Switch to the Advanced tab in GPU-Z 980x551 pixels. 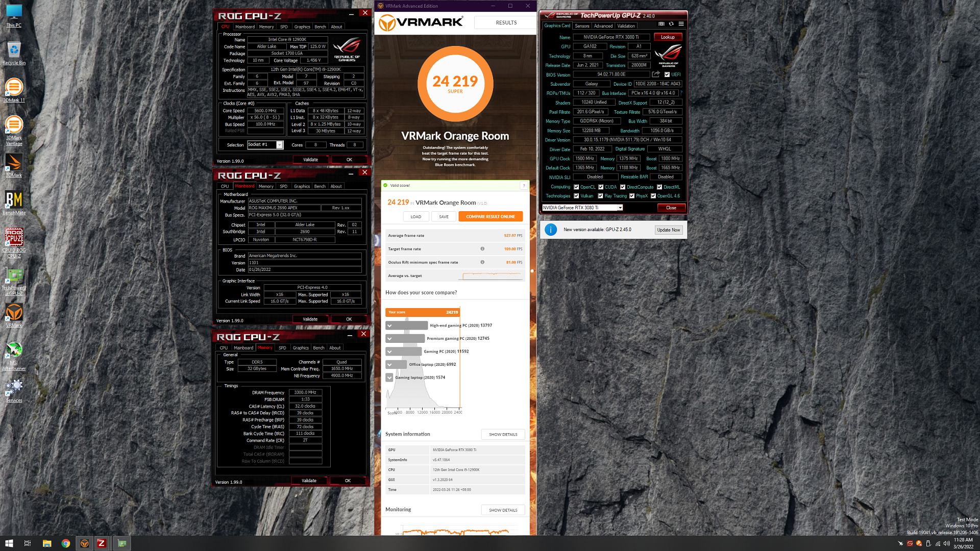[x=603, y=26]
